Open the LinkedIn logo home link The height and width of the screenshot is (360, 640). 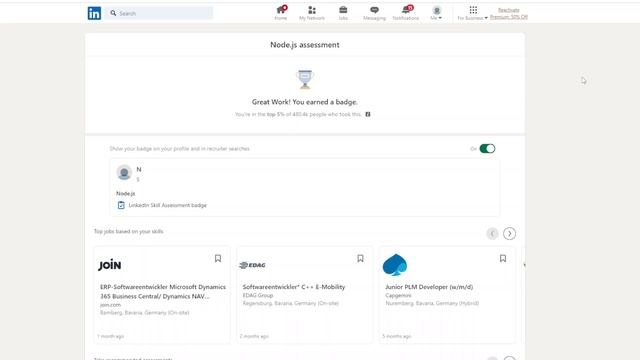tap(94, 13)
